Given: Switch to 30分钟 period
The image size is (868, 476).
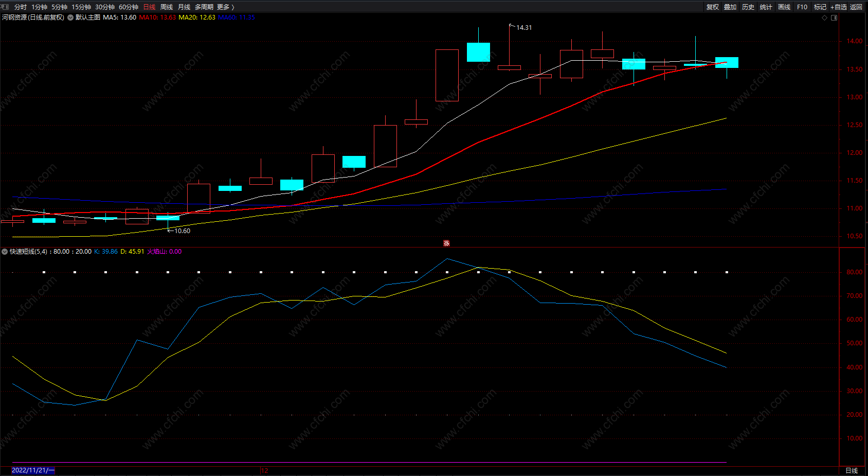Looking at the screenshot, I should tap(105, 7).
